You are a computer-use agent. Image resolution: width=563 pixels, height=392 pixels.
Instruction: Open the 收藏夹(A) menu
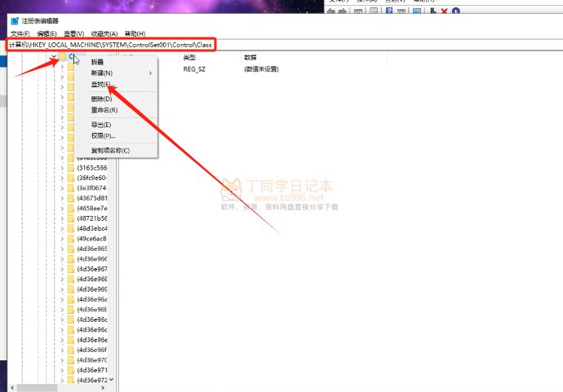104,33
